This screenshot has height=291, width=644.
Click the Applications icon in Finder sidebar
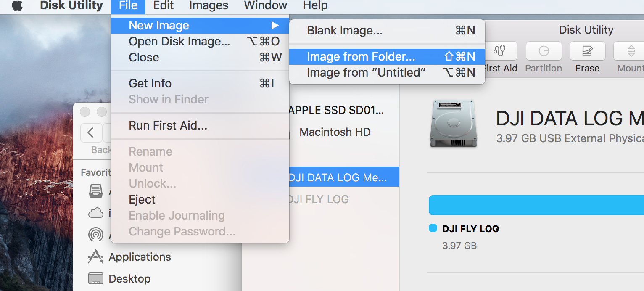point(96,257)
